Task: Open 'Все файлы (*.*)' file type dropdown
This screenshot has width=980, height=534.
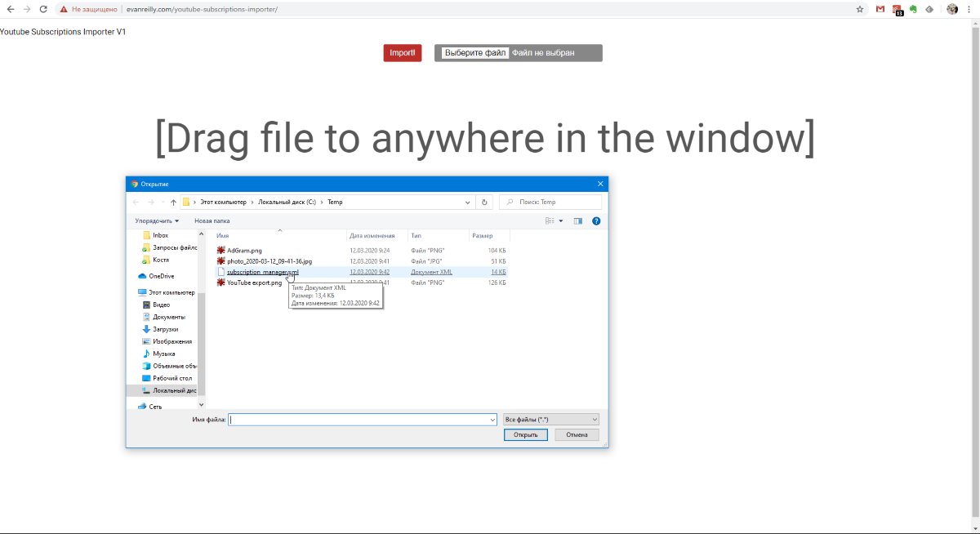Action: point(551,420)
